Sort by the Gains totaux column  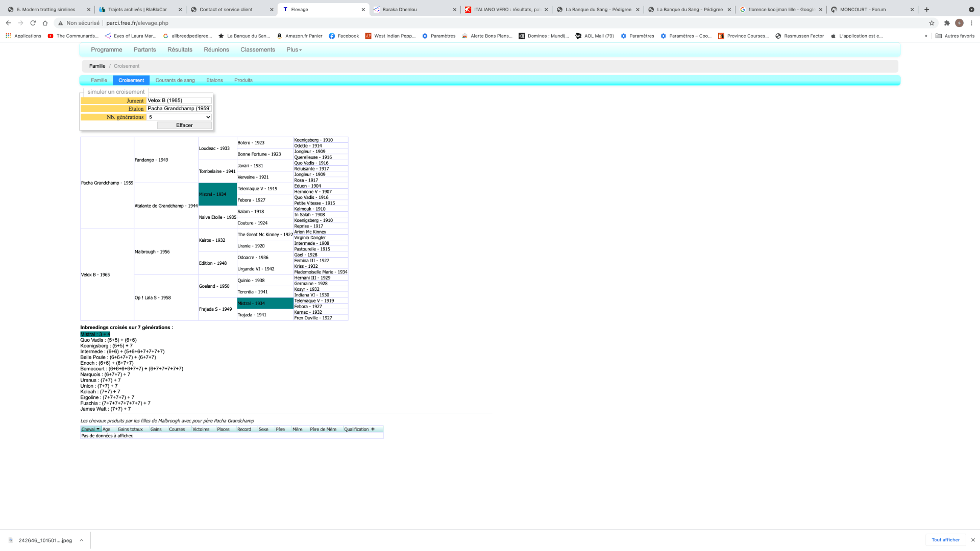tap(130, 430)
